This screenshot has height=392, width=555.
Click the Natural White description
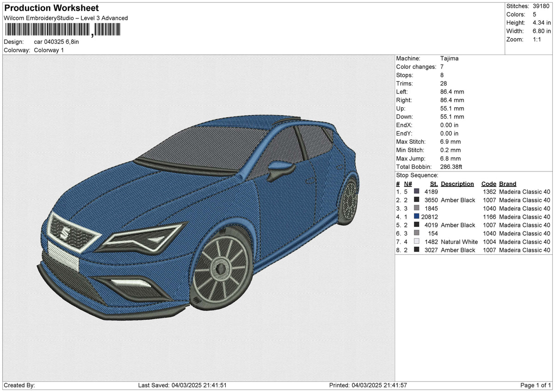tap(459, 242)
